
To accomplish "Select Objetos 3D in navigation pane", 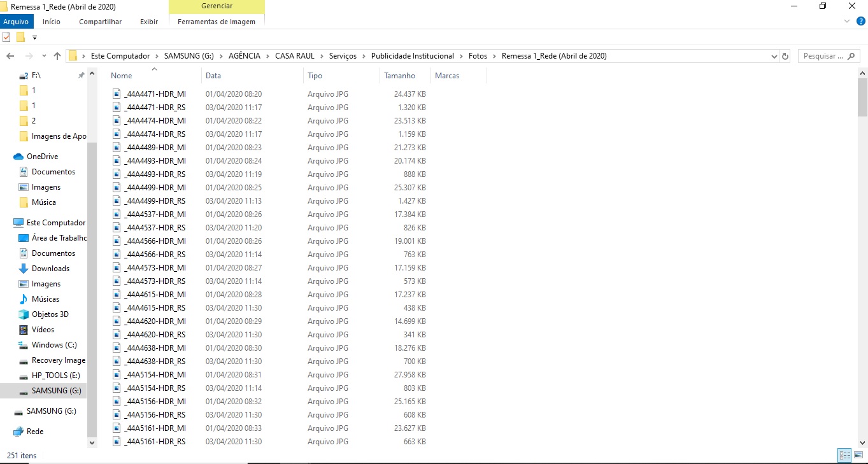I will click(x=50, y=314).
